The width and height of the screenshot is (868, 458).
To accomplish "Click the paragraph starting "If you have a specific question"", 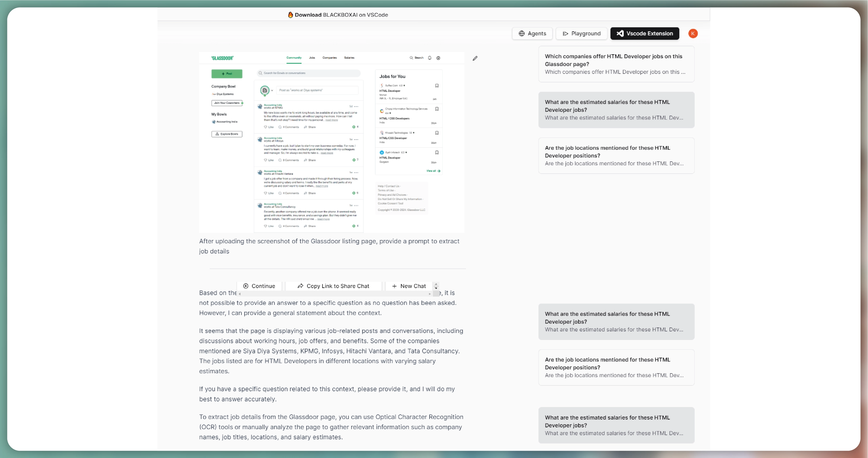I will click(327, 394).
